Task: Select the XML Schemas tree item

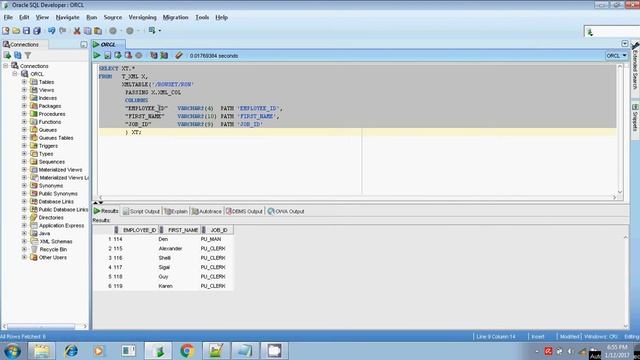Action: (56, 242)
